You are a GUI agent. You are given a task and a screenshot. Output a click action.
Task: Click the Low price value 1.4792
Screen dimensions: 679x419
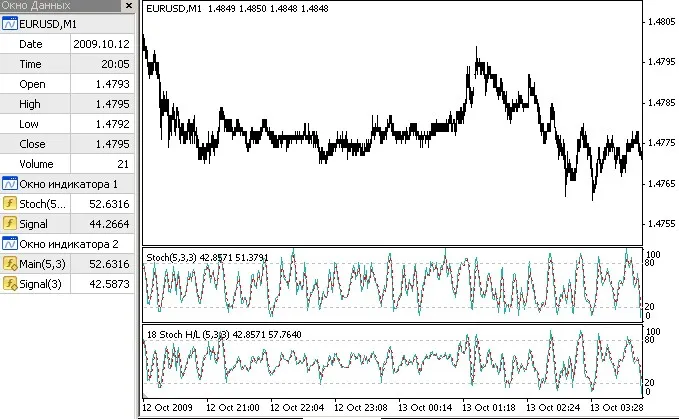99,124
